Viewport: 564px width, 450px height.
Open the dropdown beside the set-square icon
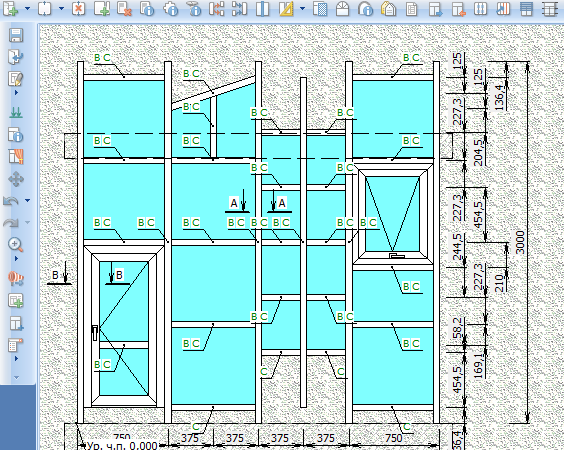(302, 9)
